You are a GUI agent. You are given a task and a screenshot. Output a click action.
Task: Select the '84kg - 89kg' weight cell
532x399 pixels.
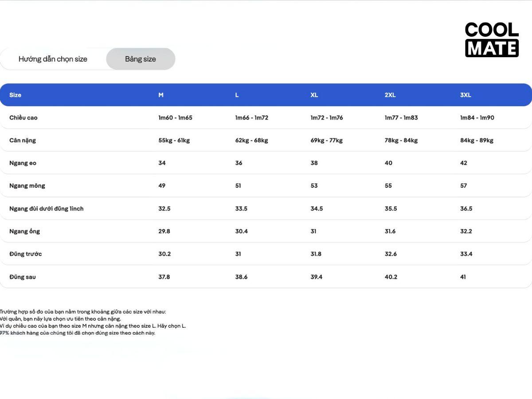coord(477,140)
